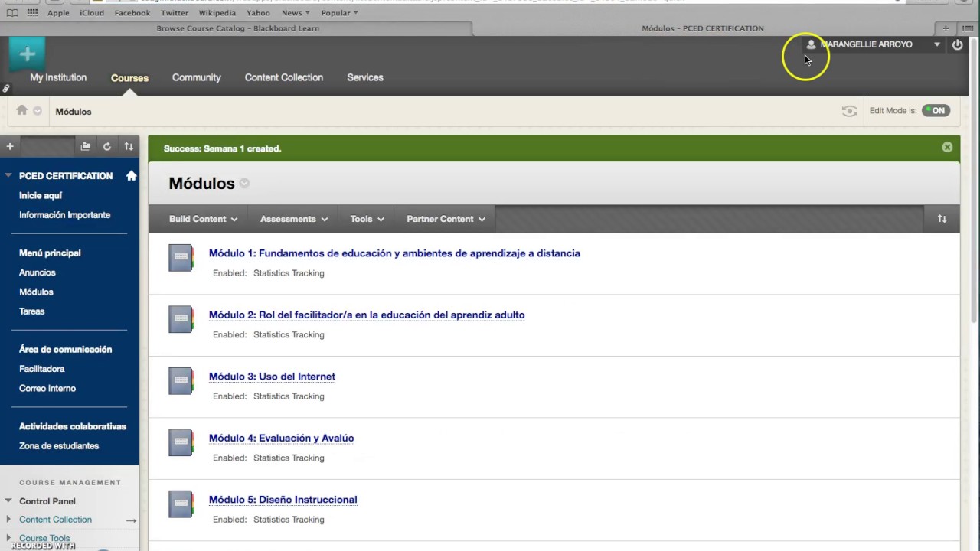Open the bookmarks book icon
Screen dimensions: 980x551
[12, 13]
